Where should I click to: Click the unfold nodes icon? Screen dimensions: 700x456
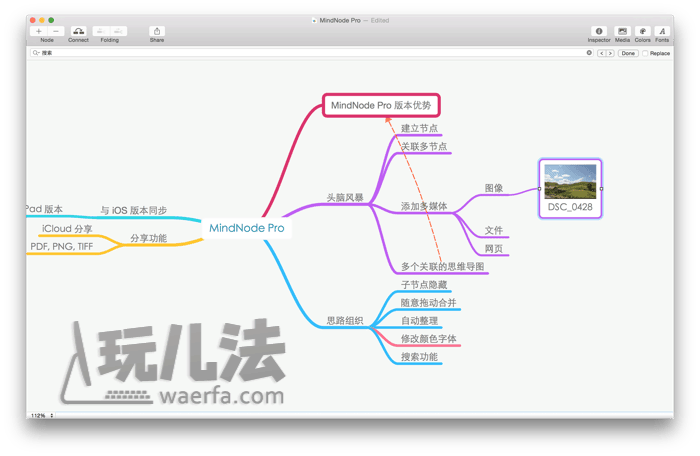point(118,31)
